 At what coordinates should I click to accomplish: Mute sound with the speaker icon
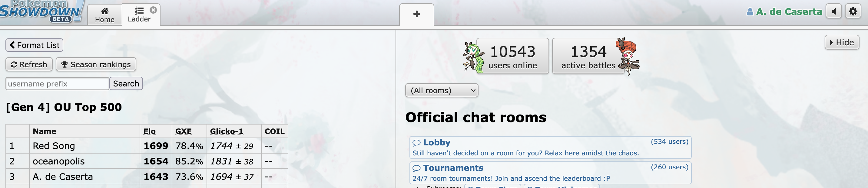834,12
